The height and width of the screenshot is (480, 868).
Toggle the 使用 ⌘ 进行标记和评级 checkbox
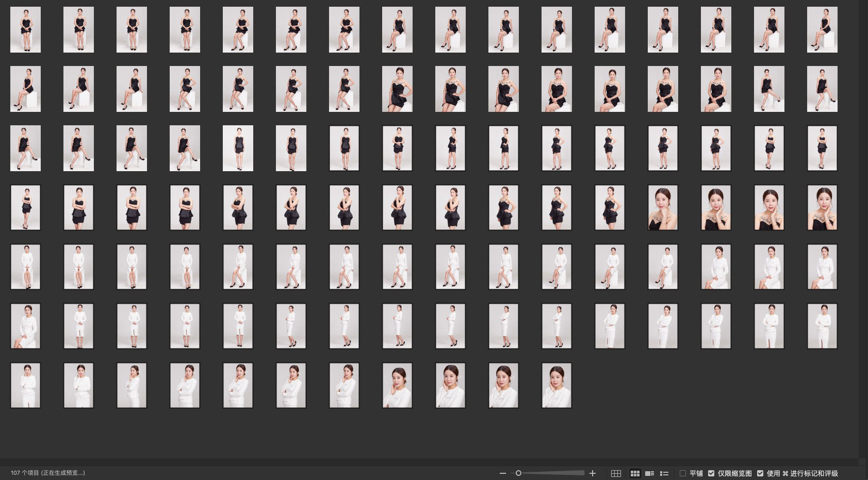click(x=760, y=473)
